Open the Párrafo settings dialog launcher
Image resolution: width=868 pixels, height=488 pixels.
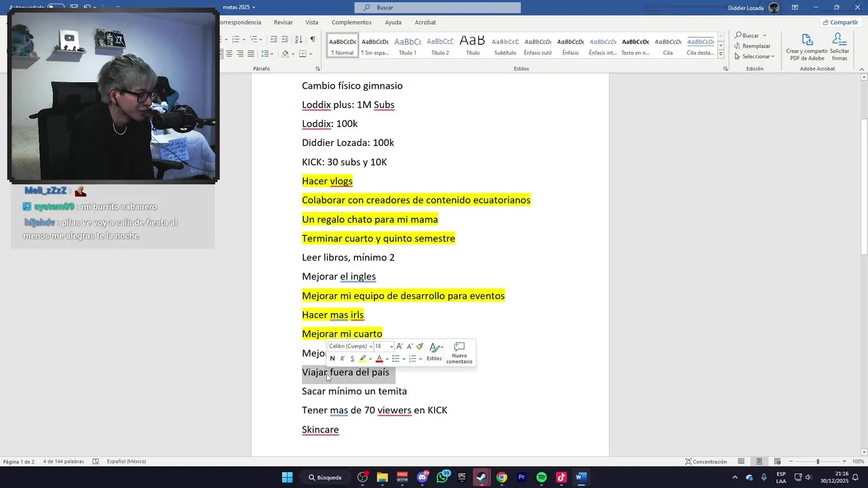pos(318,68)
